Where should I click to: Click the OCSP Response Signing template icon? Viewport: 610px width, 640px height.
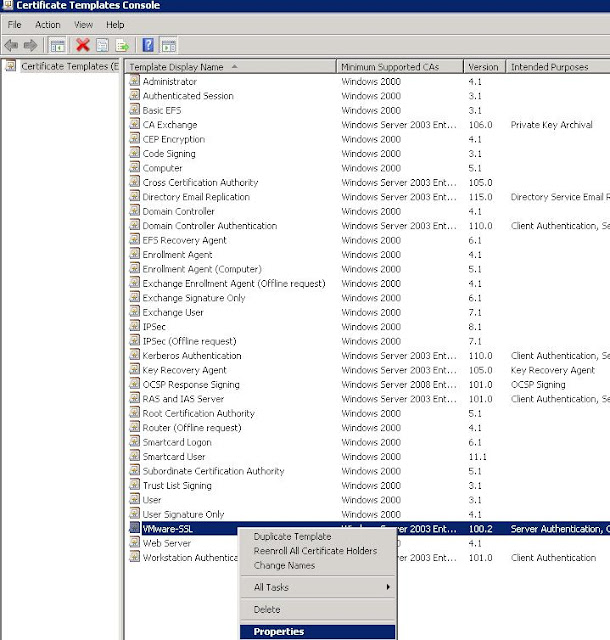(x=134, y=384)
